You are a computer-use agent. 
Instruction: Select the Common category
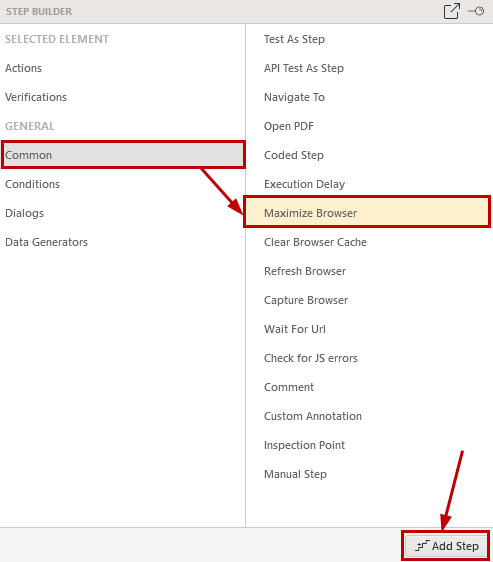pos(123,155)
